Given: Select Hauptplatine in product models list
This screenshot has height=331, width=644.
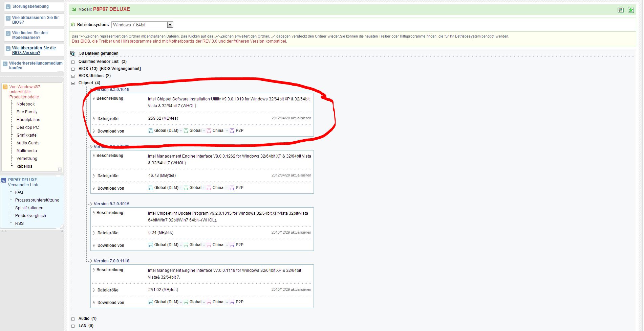Looking at the screenshot, I should coord(28,120).
